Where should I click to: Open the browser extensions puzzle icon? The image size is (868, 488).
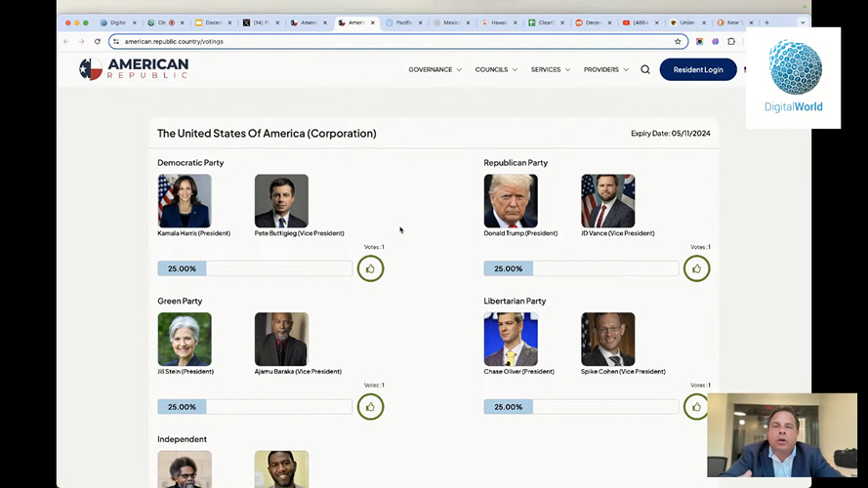pyautogui.click(x=731, y=42)
